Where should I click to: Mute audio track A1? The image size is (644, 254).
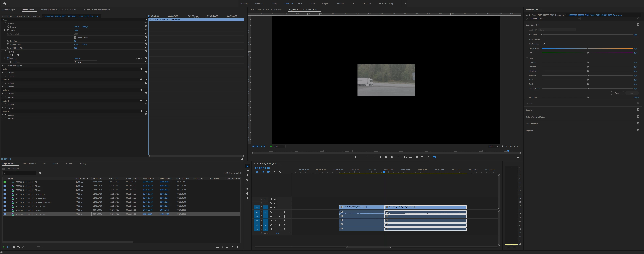275,212
